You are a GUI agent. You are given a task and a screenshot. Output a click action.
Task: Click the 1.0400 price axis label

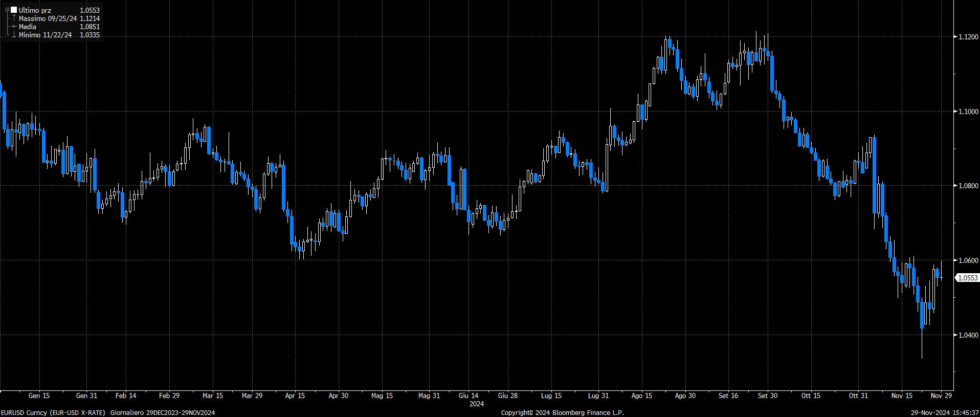967,335
